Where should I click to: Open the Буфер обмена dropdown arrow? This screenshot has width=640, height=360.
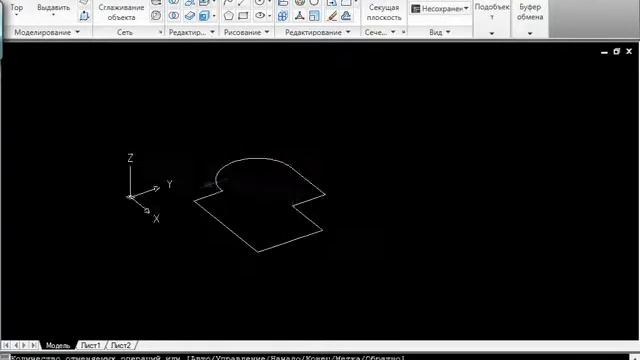530,33
